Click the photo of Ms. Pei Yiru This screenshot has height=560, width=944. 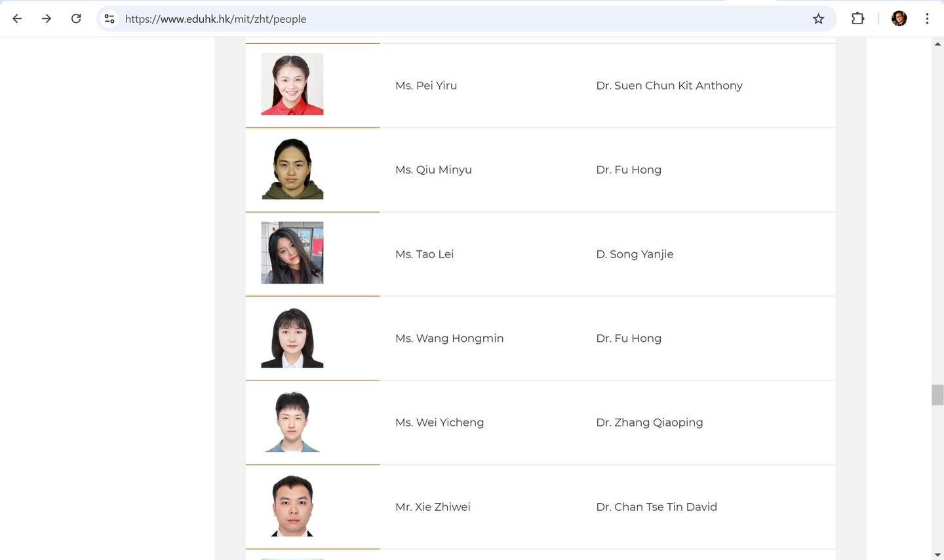tap(292, 84)
